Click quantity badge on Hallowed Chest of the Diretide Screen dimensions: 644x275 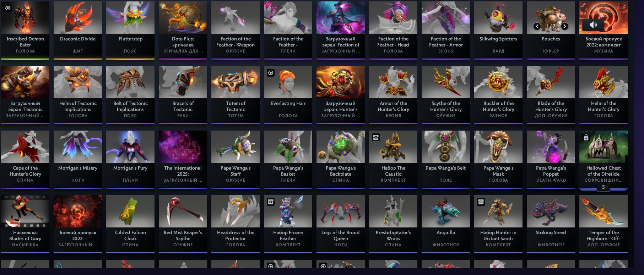click(603, 187)
